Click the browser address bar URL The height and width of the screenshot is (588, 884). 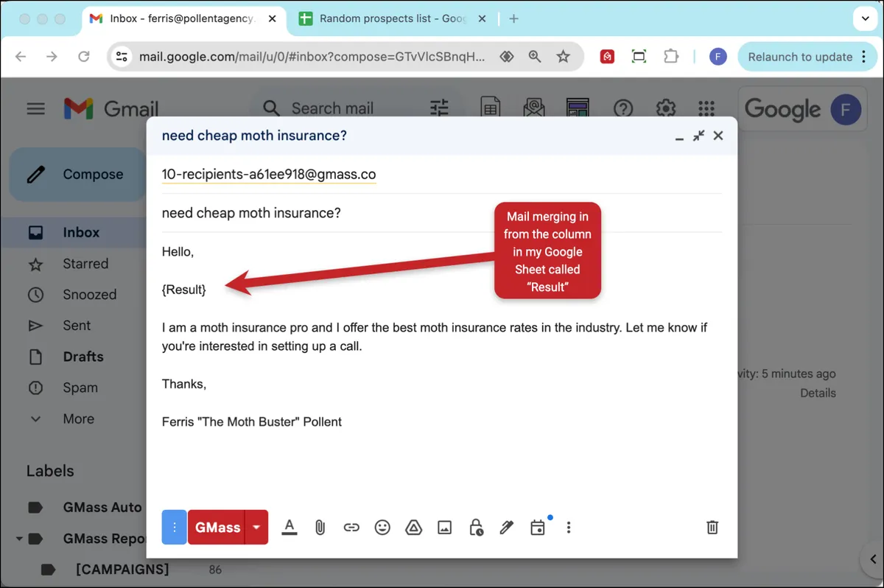(x=313, y=57)
